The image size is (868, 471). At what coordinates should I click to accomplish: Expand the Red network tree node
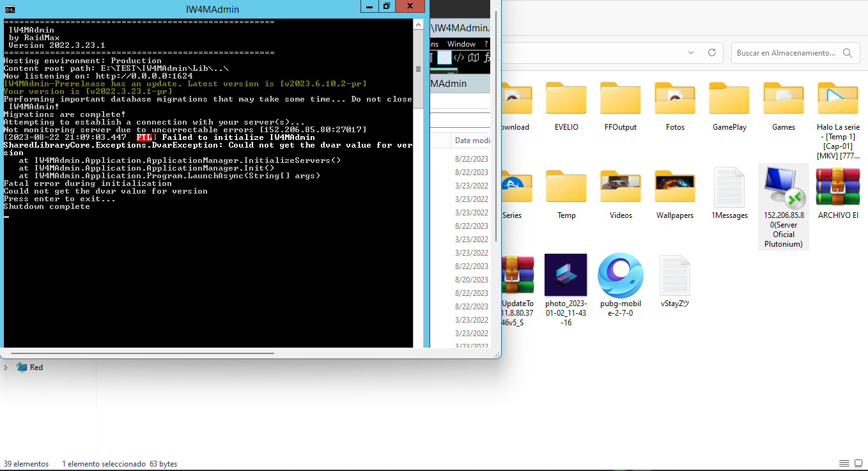click(x=6, y=367)
